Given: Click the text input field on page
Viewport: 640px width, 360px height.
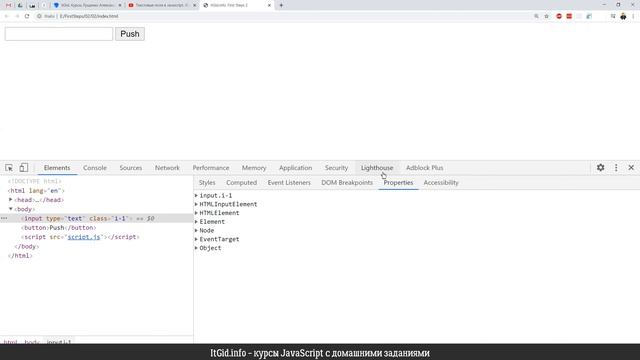Looking at the screenshot, I should coord(59,34).
